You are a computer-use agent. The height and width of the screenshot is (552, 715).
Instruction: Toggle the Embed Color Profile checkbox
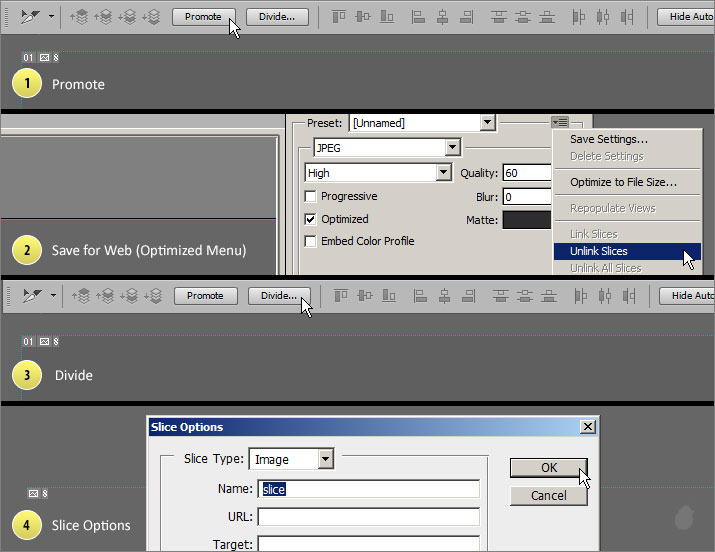312,241
